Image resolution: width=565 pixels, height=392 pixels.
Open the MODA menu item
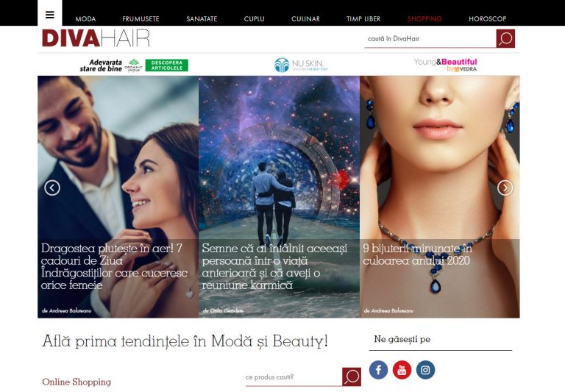pyautogui.click(x=85, y=18)
